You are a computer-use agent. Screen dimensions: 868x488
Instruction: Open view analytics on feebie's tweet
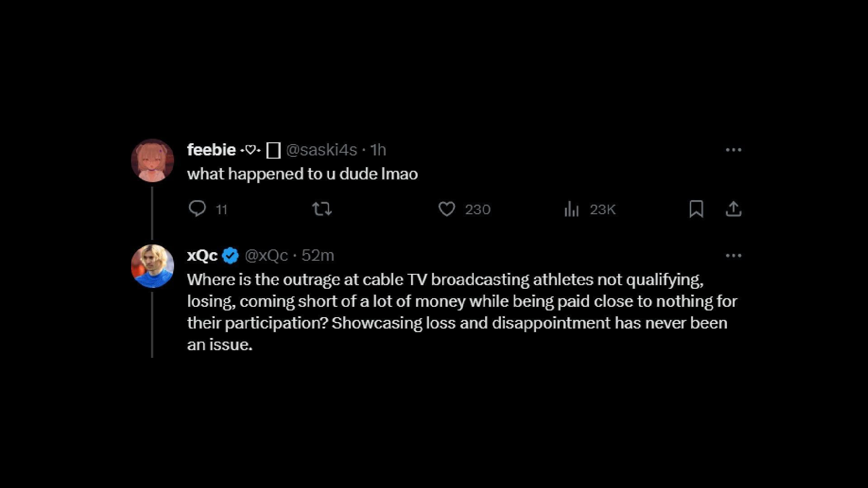point(571,209)
